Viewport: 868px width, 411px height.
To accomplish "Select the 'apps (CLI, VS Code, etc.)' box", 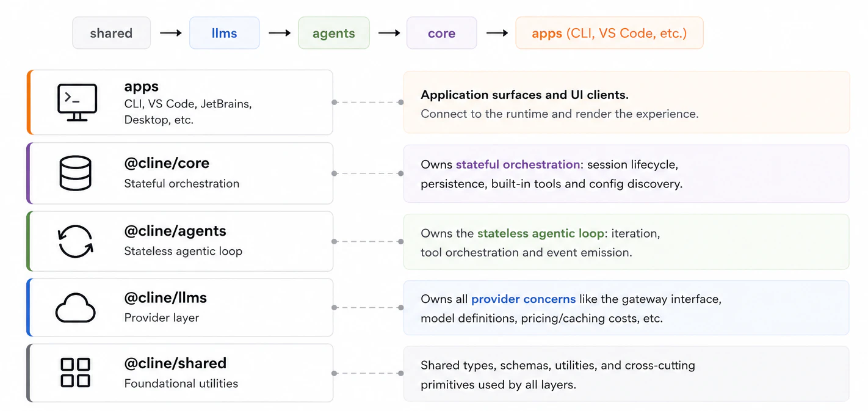I will [609, 33].
